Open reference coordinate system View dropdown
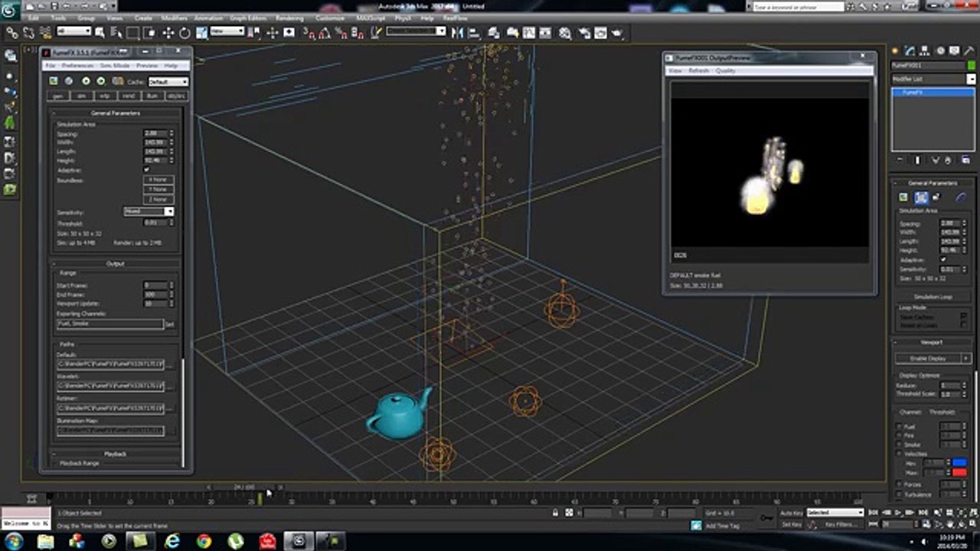Viewport: 980px width, 551px height. (x=227, y=31)
